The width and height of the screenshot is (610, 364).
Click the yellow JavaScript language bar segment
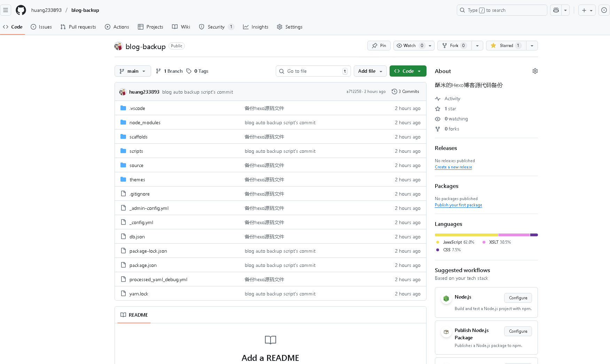coord(466,235)
